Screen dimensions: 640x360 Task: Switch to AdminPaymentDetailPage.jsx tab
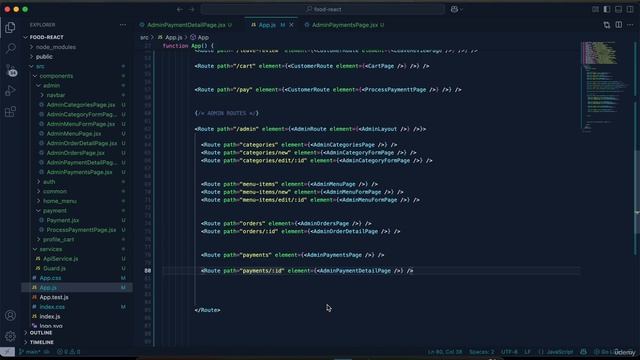pos(186,25)
